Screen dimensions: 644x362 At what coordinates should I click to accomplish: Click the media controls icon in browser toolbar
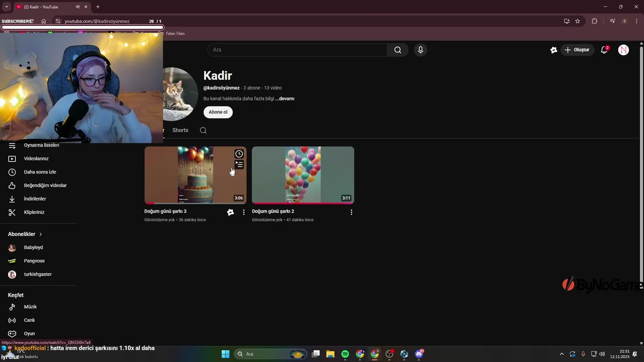coord(612,21)
